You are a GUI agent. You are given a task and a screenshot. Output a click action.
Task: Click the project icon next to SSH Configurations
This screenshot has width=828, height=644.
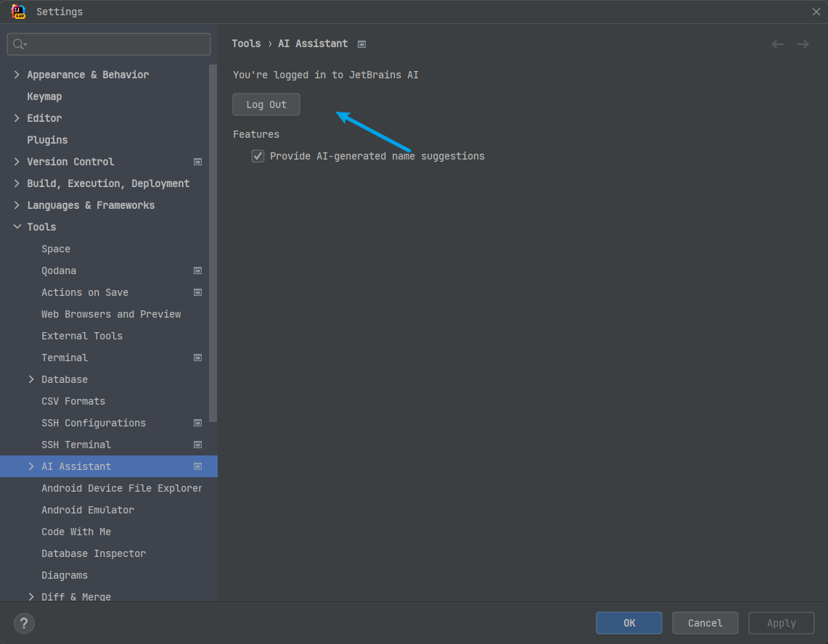click(x=197, y=423)
